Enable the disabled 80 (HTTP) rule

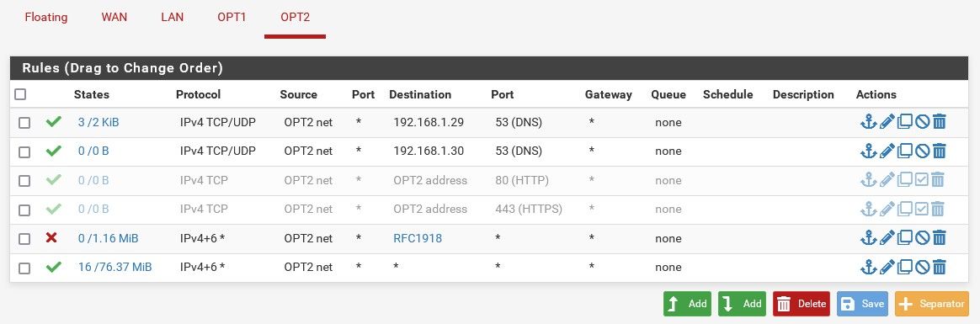[922, 180]
